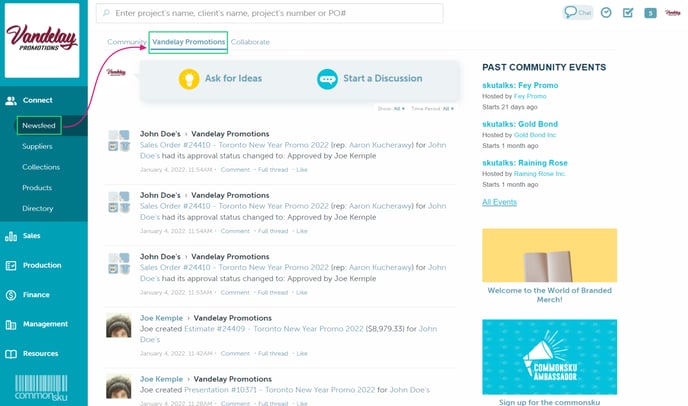688x406 pixels.
Task: Open the skutalks: Raining Rose event
Action: pyautogui.click(x=525, y=163)
